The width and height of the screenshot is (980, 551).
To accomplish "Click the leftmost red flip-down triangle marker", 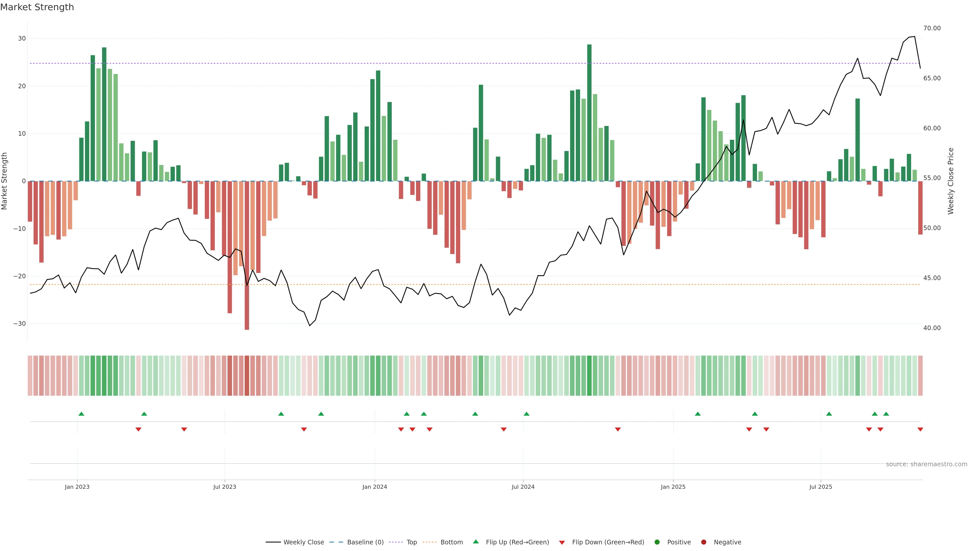I will 139,429.
